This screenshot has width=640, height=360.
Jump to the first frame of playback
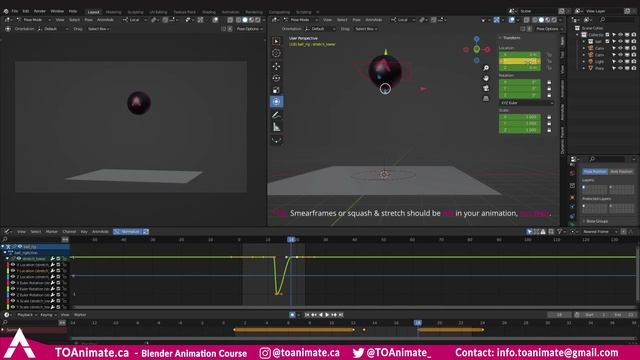point(307,315)
